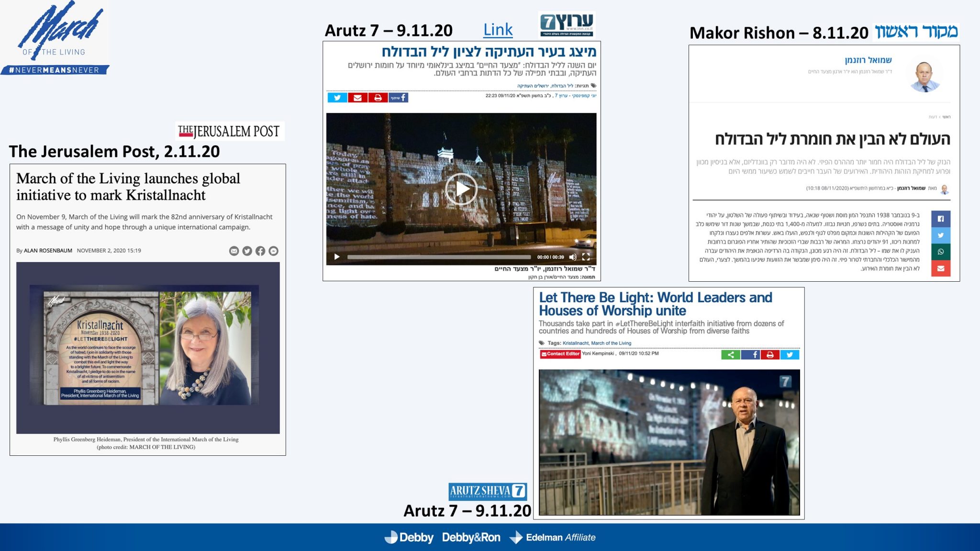Toggle fullscreen on the Old City video
The image size is (980, 551).
(x=586, y=257)
